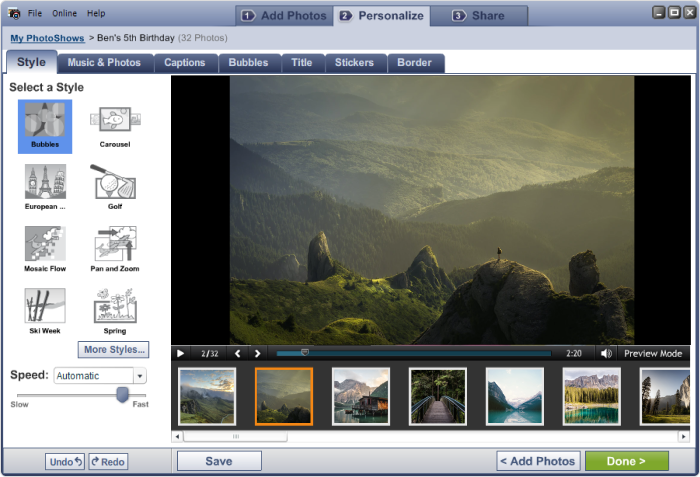Switch to the Style tab

pos(31,62)
